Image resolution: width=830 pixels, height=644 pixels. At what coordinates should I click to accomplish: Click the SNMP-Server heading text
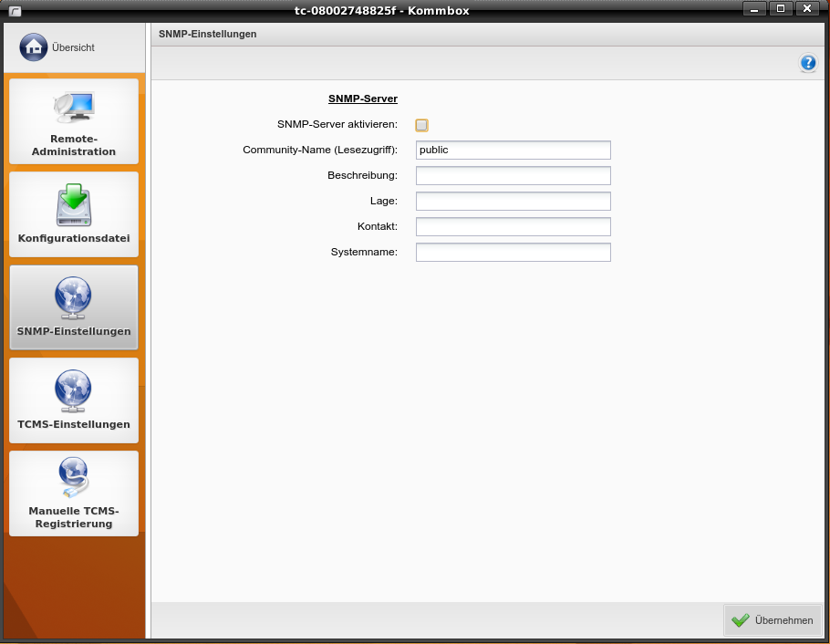point(363,99)
